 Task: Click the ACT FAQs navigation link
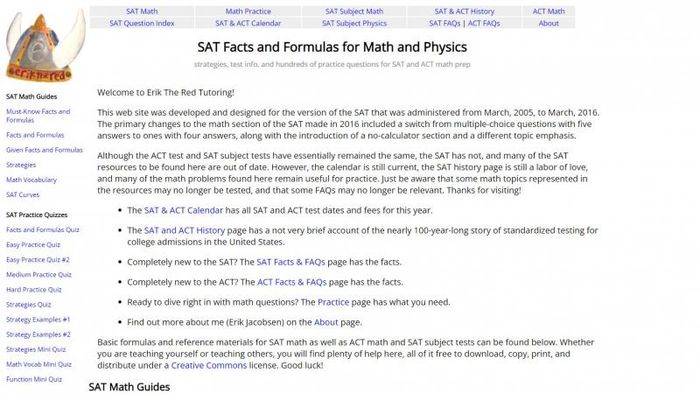point(483,23)
